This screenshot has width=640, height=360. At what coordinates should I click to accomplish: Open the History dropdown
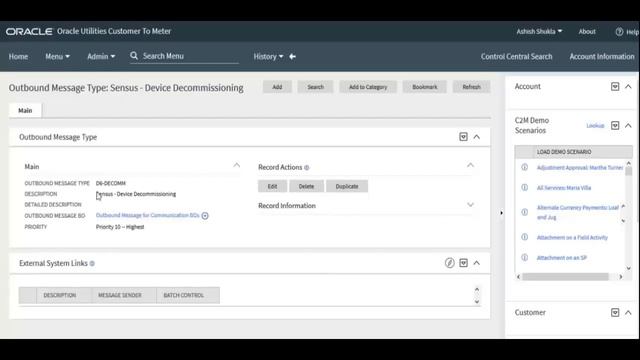pos(268,57)
